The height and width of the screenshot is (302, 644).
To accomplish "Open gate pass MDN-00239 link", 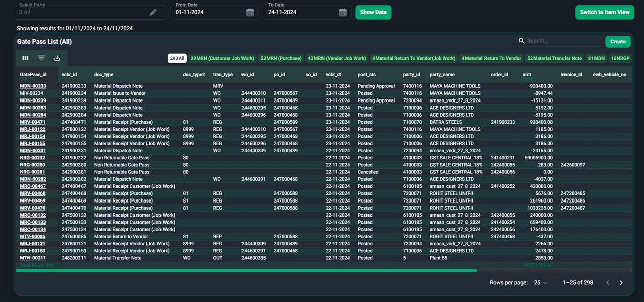I will (x=33, y=100).
